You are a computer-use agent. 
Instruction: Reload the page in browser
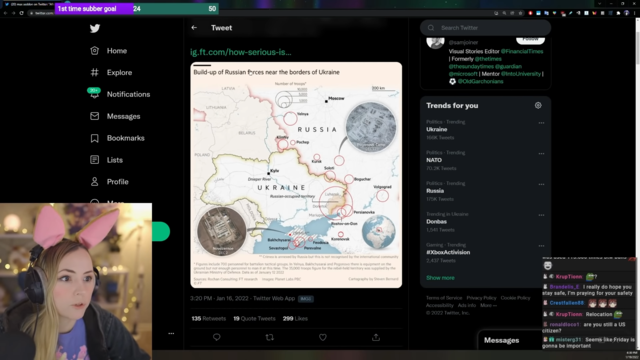coord(21,13)
